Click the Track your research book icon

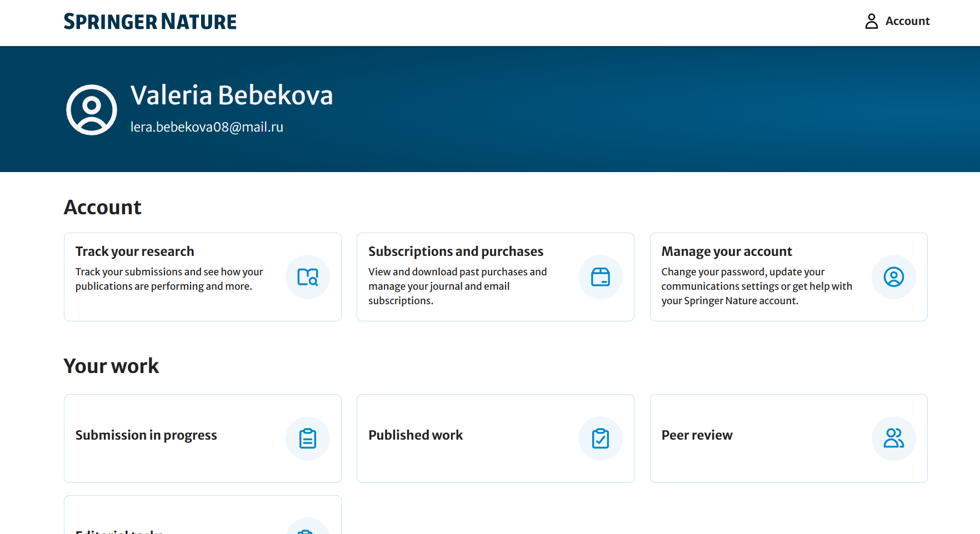click(x=308, y=277)
